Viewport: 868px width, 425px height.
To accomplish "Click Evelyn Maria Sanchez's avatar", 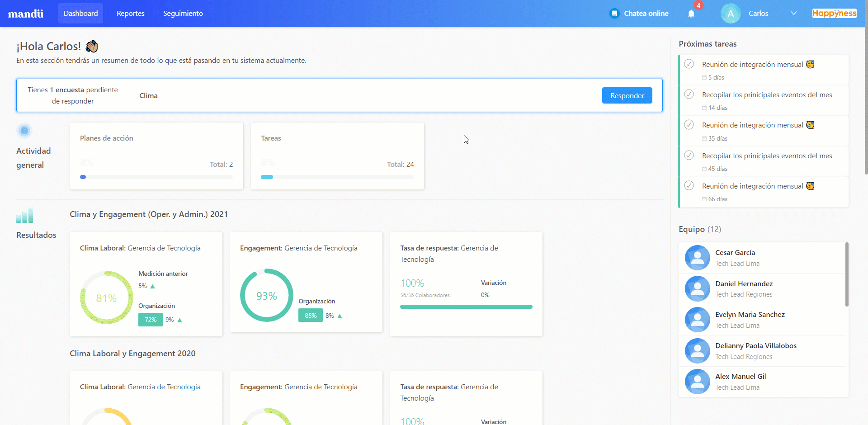I will (698, 320).
